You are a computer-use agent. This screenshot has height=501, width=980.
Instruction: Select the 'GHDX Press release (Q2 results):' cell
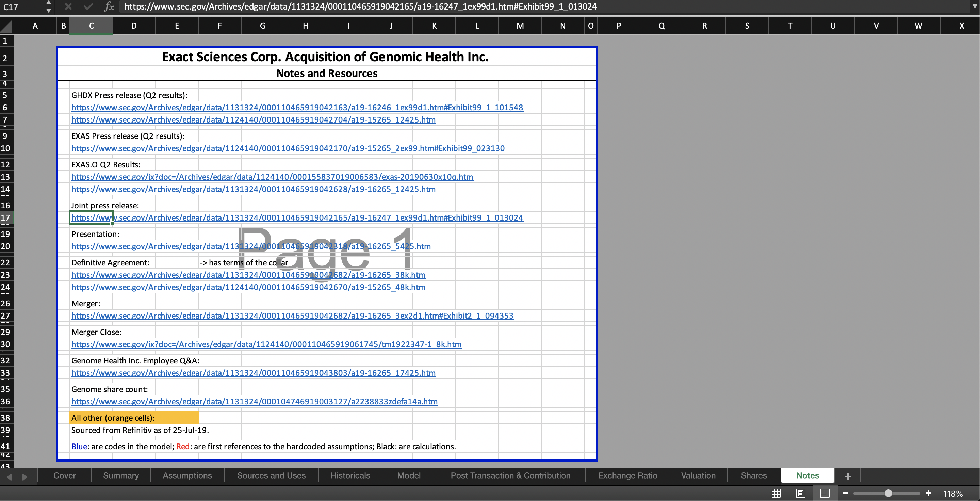(x=129, y=95)
